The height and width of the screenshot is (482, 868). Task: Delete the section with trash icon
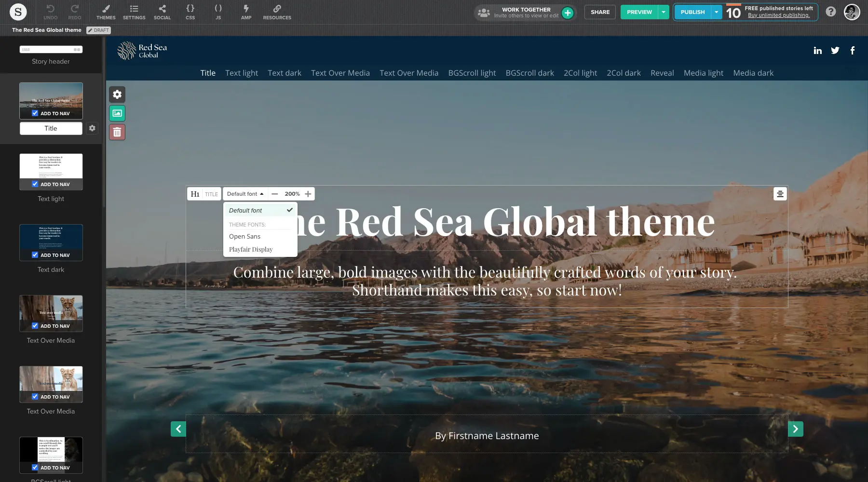[x=117, y=132]
